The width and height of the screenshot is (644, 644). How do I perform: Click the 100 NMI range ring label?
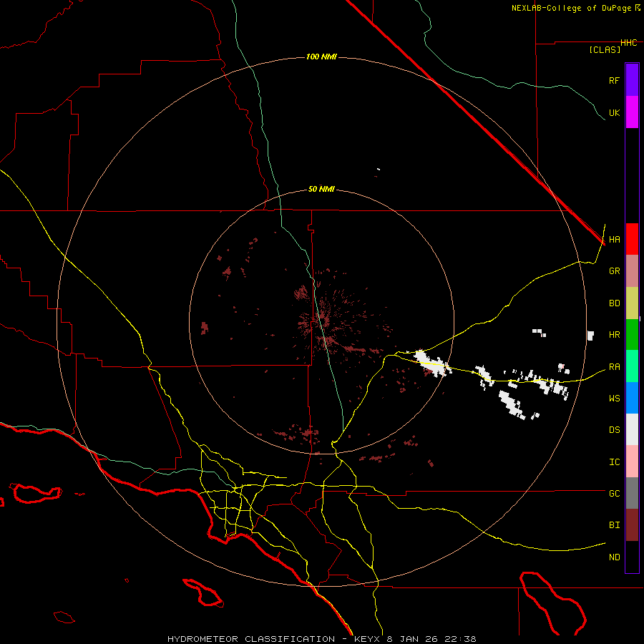tap(321, 57)
